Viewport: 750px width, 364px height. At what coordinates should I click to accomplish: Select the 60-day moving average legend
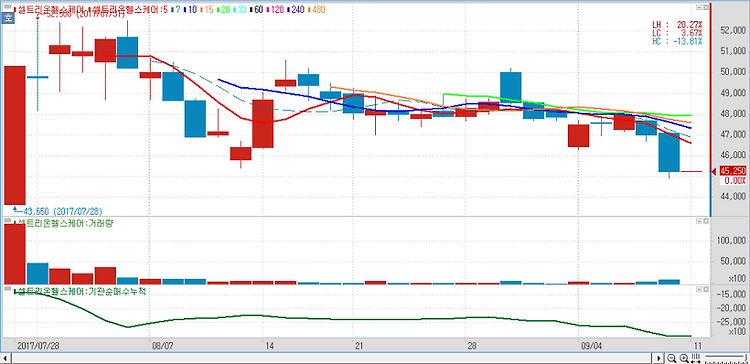pos(257,10)
